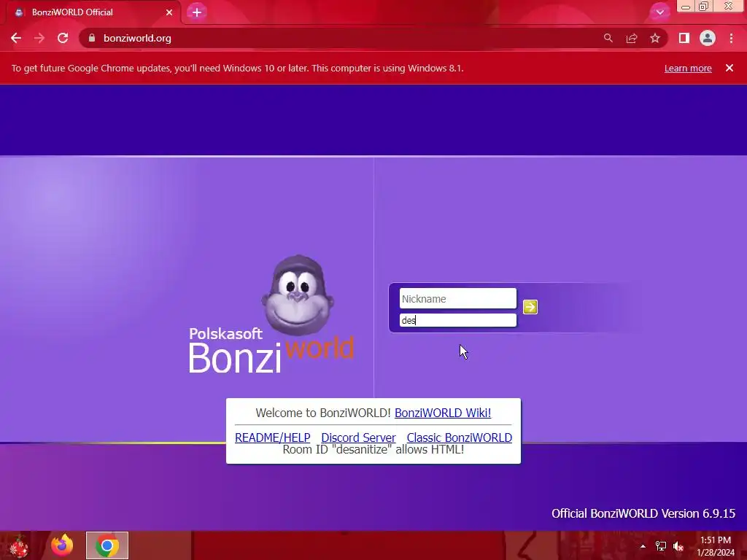Open the taskbar clock showing 1:51 PM
Viewport: 747px width, 560px height.
[x=716, y=546]
